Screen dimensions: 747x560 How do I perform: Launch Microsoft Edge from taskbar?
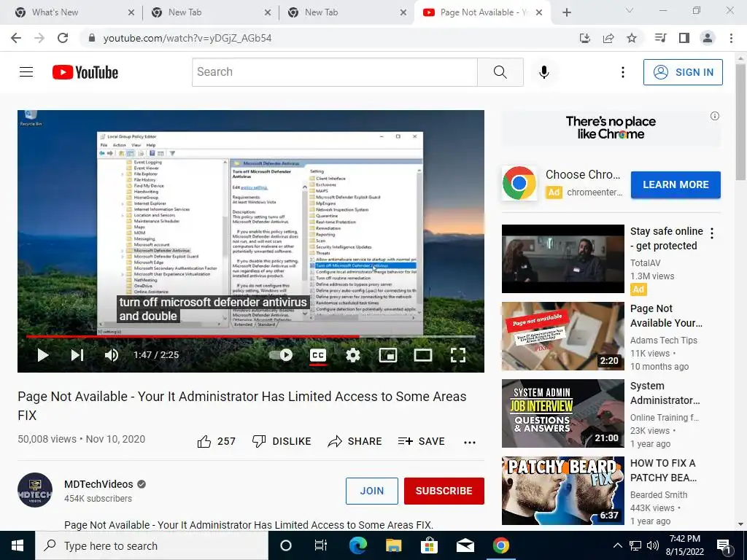coord(357,545)
